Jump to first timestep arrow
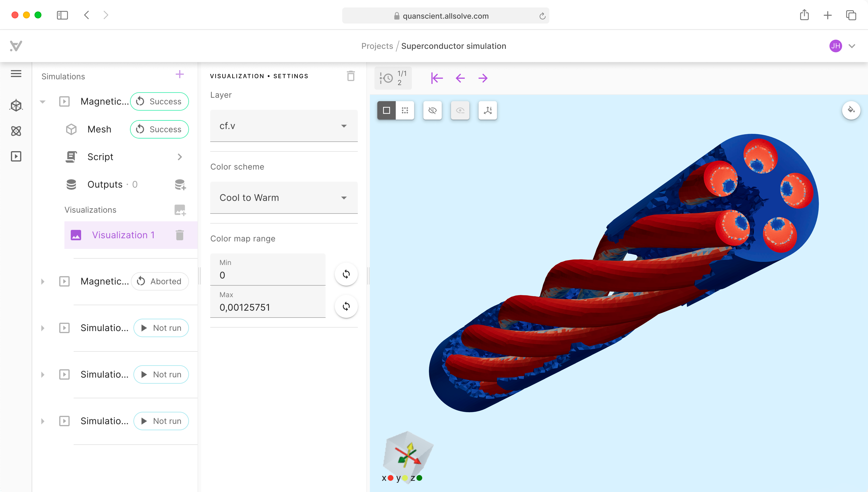The width and height of the screenshot is (868, 492). (437, 78)
